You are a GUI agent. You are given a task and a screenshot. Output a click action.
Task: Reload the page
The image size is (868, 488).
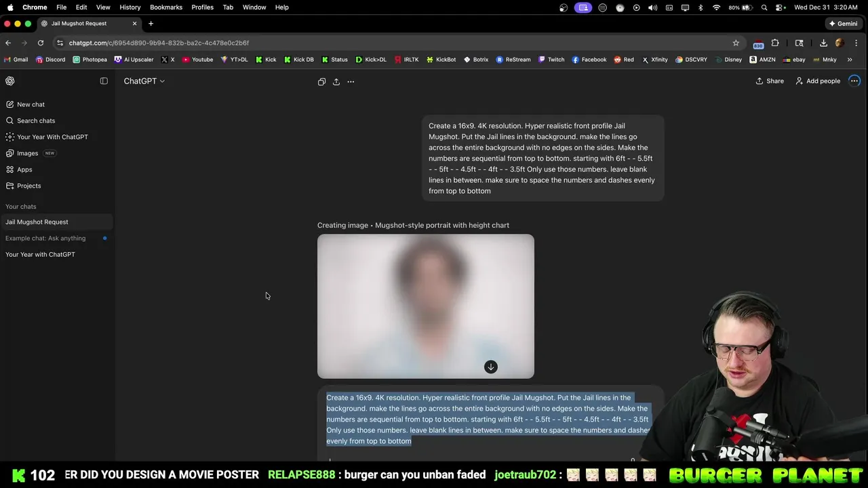pyautogui.click(x=41, y=43)
